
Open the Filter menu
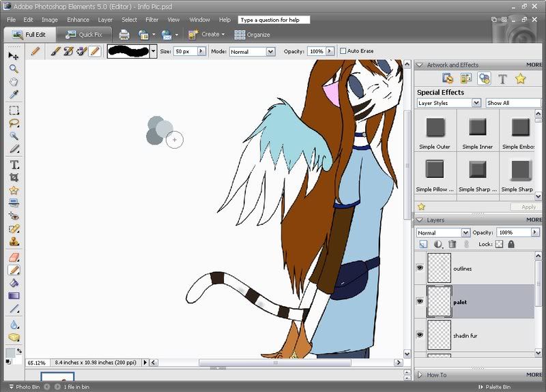152,20
